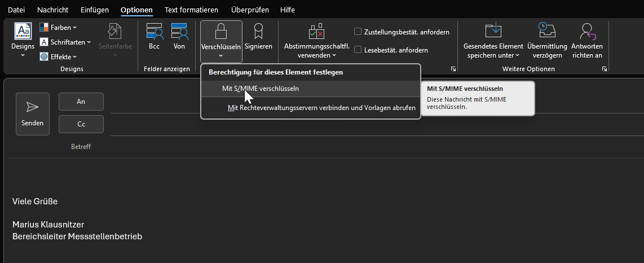Enable Zustellungsbestätigung anfordern checkbox

(358, 32)
